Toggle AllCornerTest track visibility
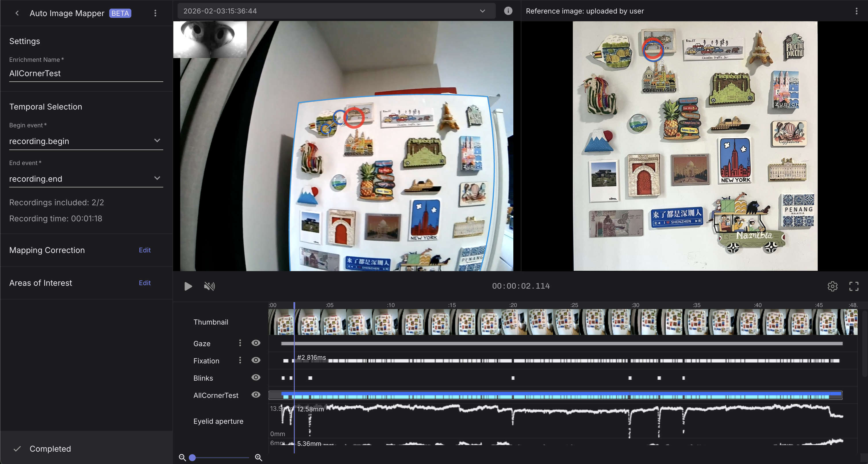The width and height of the screenshot is (868, 464). coord(256,395)
